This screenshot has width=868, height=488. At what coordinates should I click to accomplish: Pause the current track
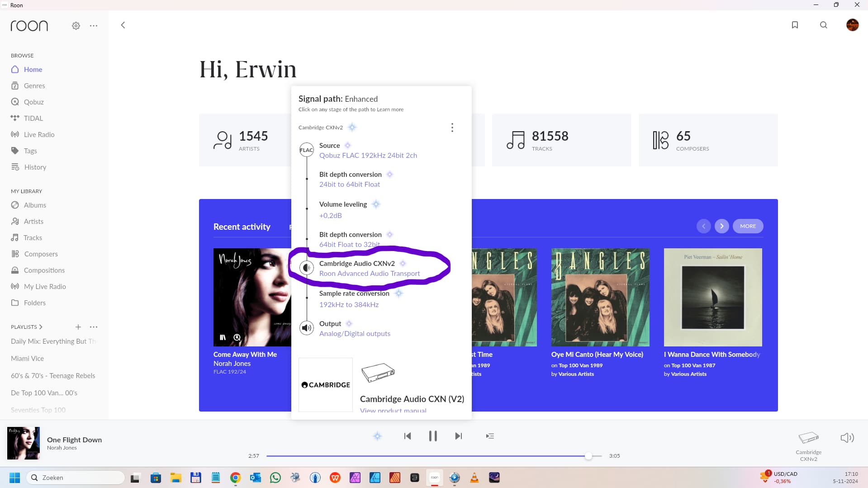(x=433, y=436)
